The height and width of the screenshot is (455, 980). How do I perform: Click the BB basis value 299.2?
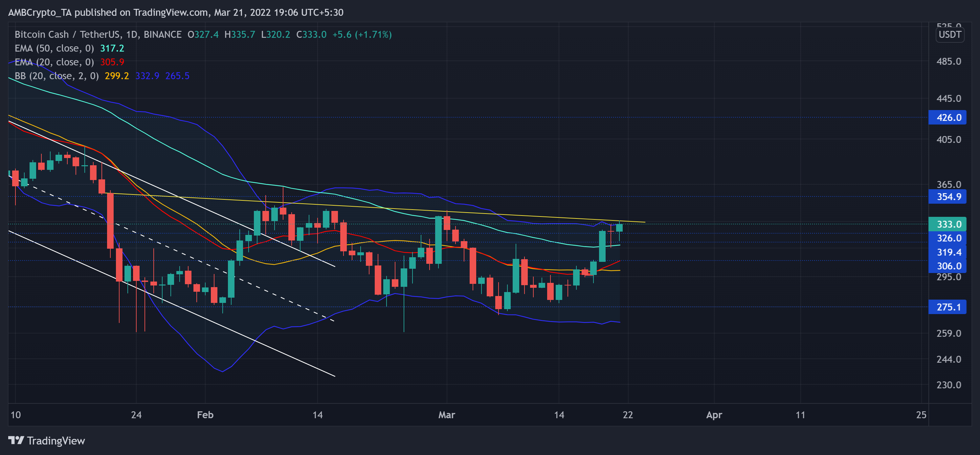(x=117, y=76)
